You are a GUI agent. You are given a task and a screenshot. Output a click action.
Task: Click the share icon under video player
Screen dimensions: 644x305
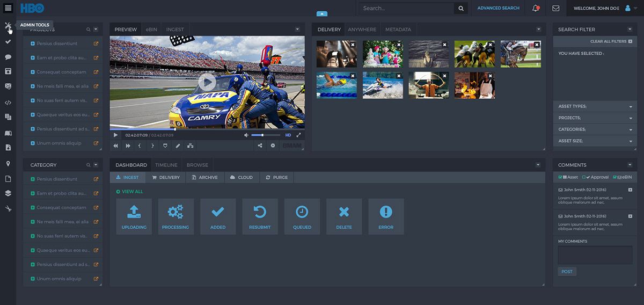pyautogui.click(x=260, y=146)
